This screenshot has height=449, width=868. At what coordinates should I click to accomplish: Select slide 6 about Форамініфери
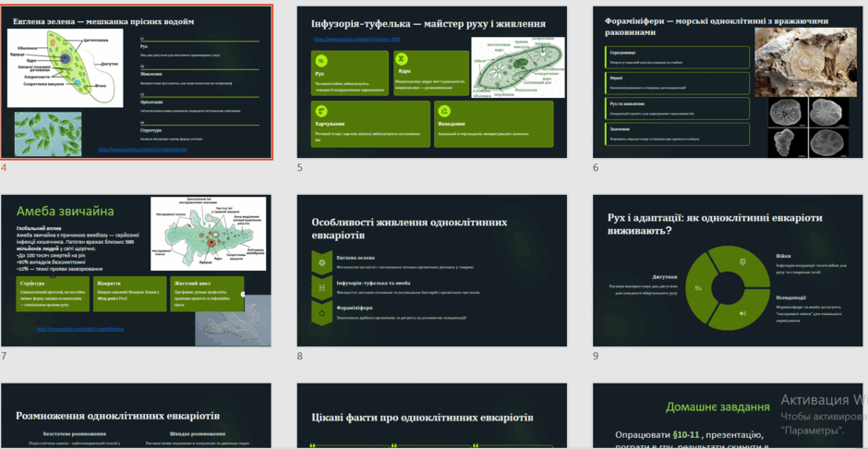pyautogui.click(x=728, y=82)
